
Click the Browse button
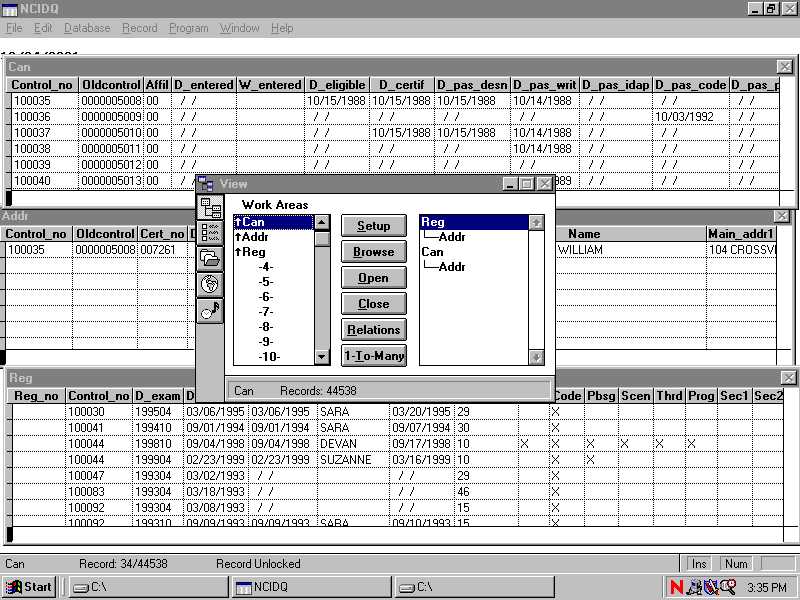[x=373, y=252]
